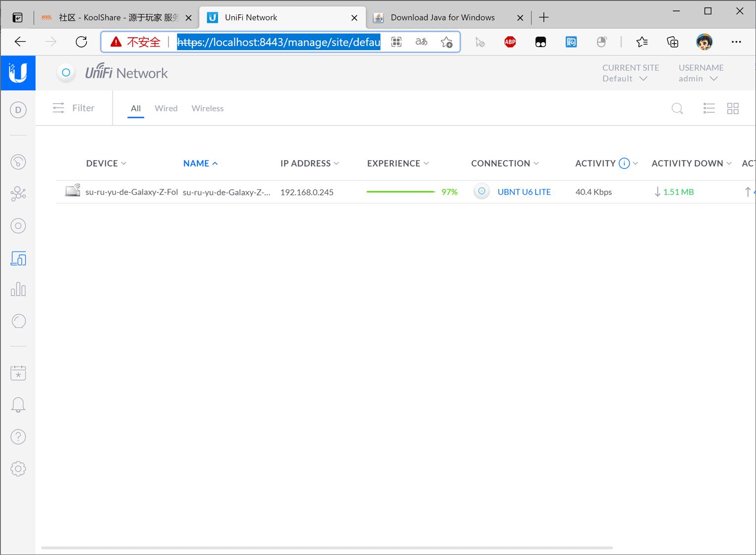Select the Wired tab
The image size is (756, 555).
point(166,109)
